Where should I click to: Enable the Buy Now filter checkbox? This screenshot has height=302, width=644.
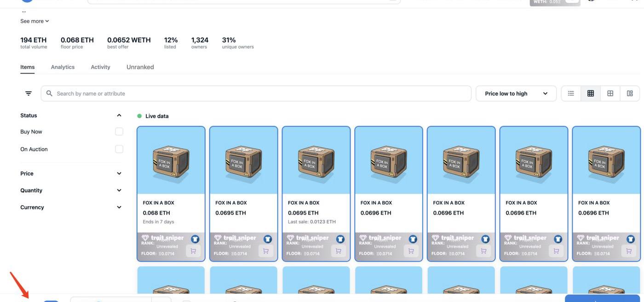pos(119,131)
